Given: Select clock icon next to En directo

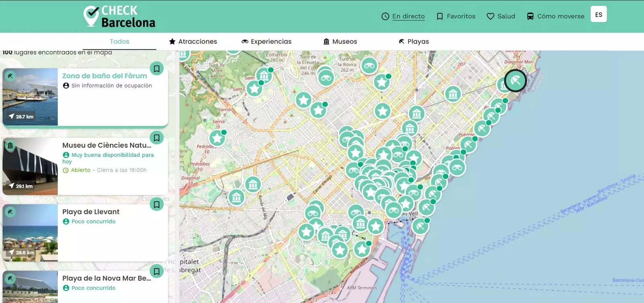Looking at the screenshot, I should pos(385,16).
